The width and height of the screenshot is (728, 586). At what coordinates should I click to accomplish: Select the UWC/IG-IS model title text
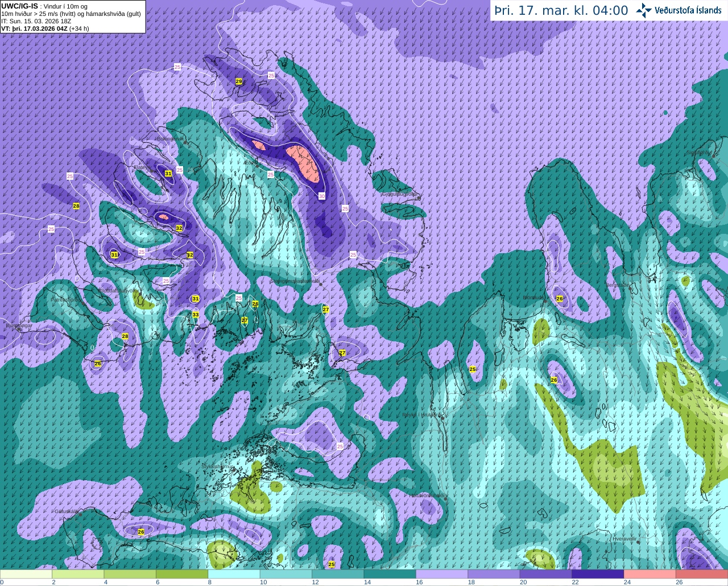coord(19,6)
